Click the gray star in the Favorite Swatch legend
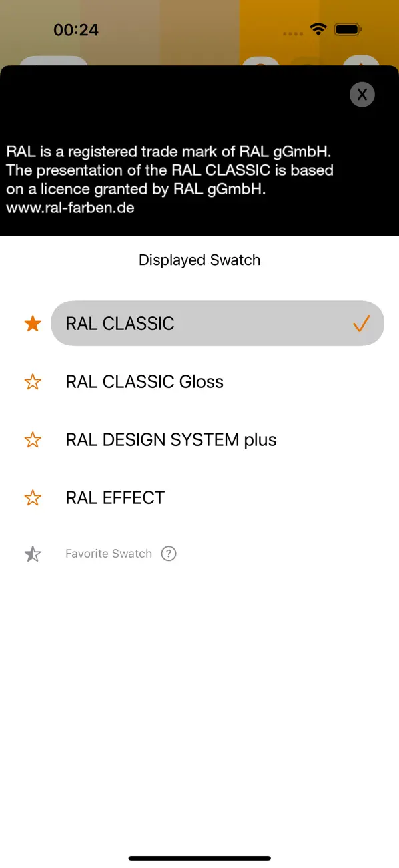This screenshot has height=868, width=399. [x=33, y=554]
